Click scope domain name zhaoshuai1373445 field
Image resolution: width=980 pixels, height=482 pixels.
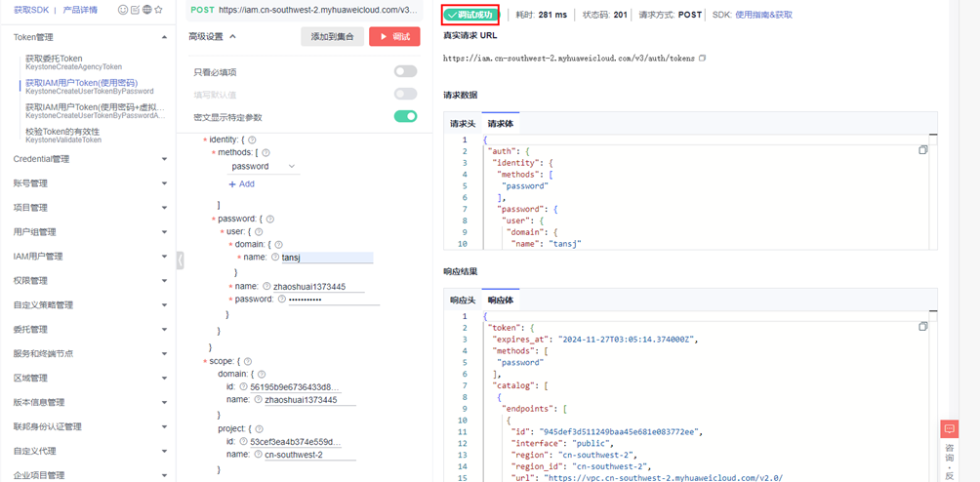[310, 400]
